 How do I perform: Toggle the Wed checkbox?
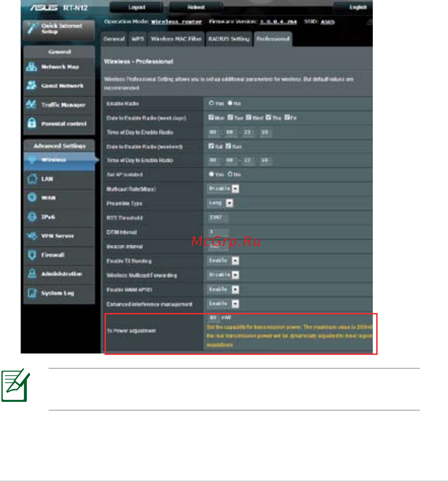point(249,117)
